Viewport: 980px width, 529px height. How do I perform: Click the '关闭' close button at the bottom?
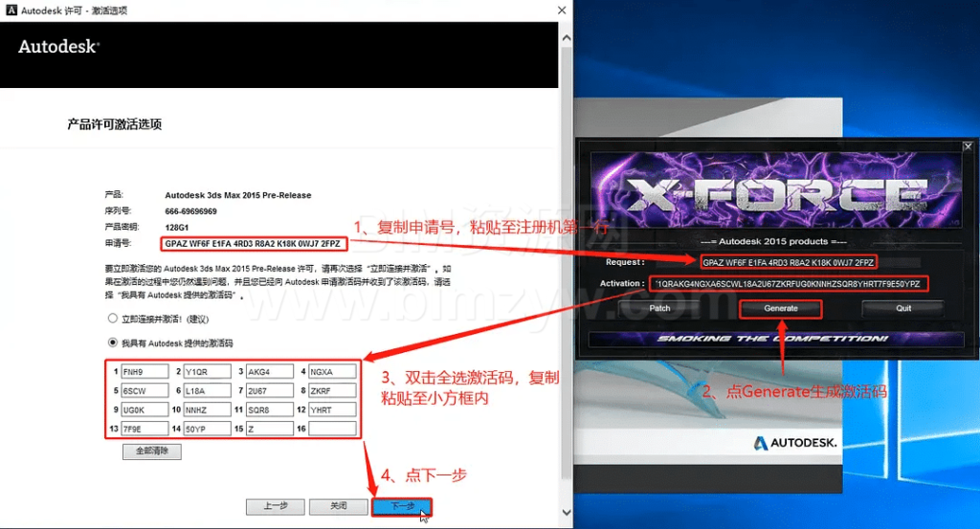coord(338,506)
